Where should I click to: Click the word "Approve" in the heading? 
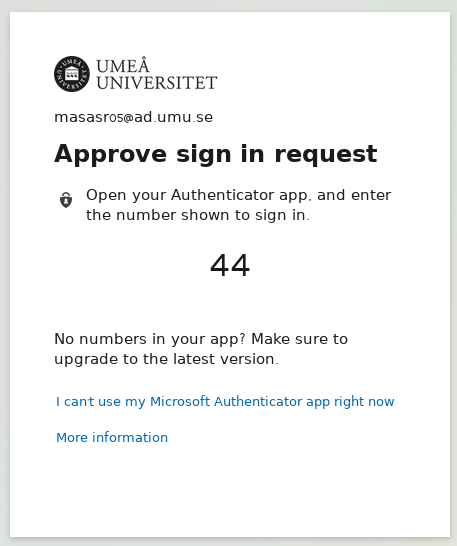pyautogui.click(x=110, y=154)
